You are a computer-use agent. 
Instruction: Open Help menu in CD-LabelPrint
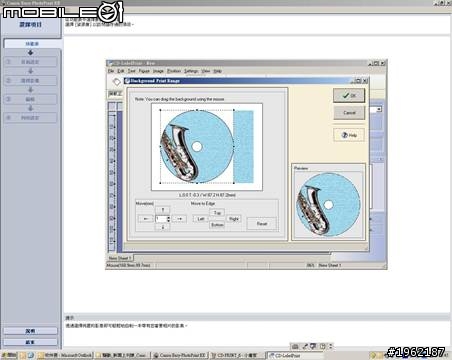point(217,71)
